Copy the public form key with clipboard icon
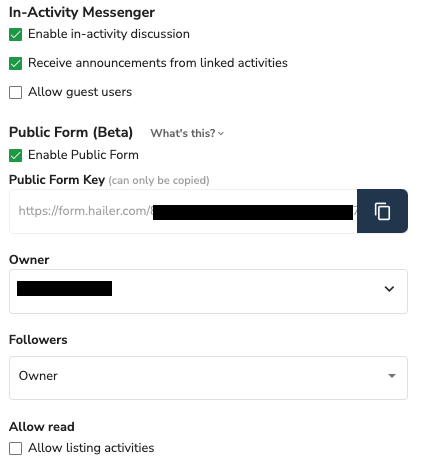432x466 pixels. [x=382, y=211]
